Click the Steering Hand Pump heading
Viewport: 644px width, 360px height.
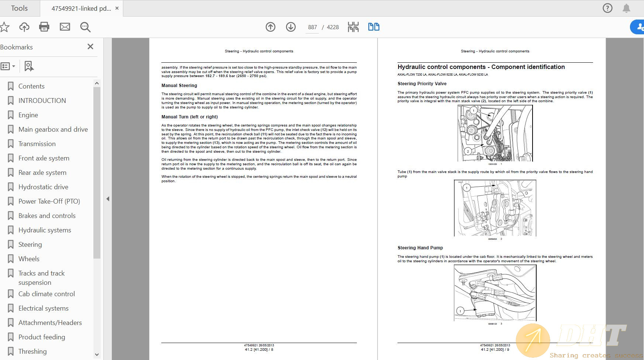click(x=420, y=248)
